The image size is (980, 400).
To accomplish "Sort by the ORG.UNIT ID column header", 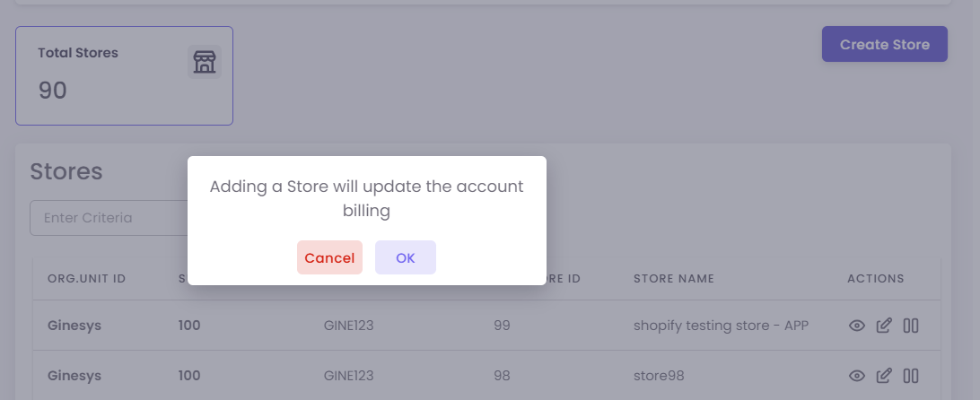I will coord(86,279).
